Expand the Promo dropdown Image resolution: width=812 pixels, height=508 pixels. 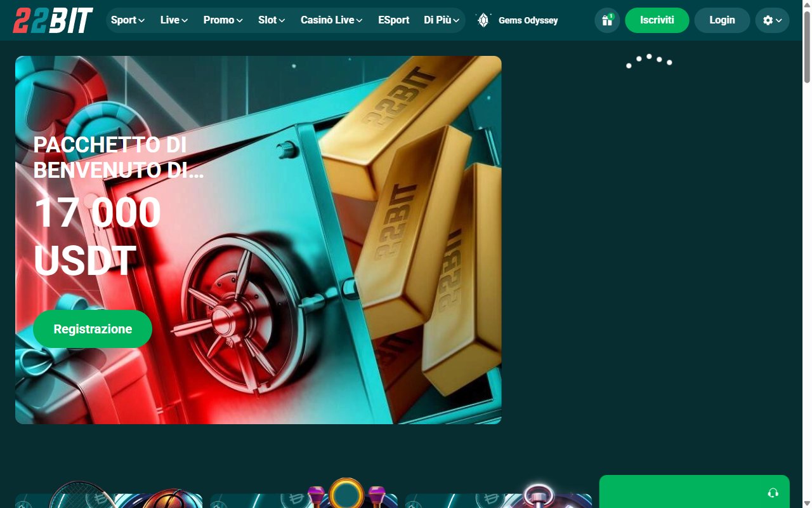point(223,20)
